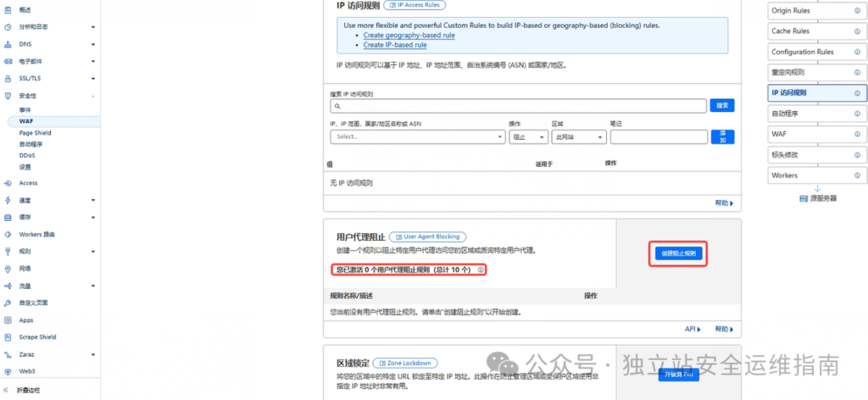
Task: Click the info icon beside 重定向规则
Action: (858, 73)
